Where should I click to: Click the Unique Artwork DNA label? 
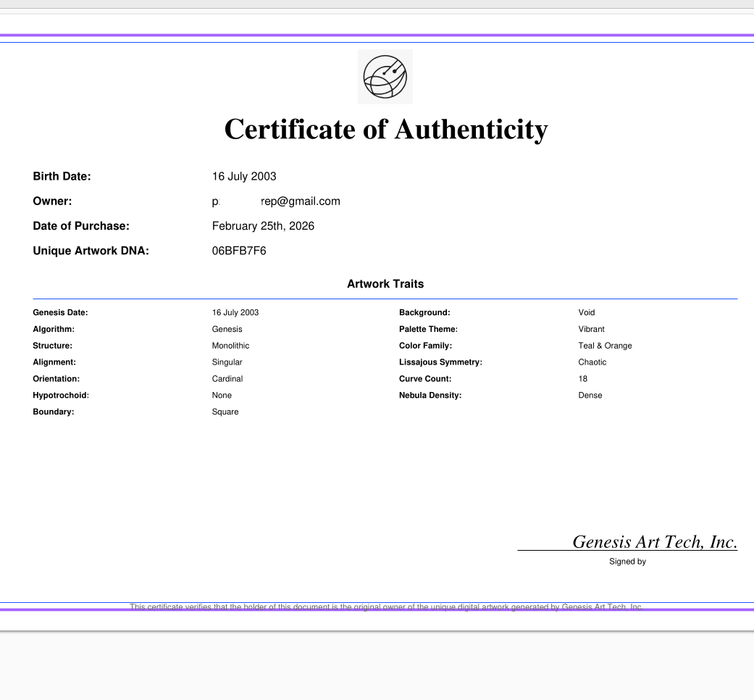(91, 251)
